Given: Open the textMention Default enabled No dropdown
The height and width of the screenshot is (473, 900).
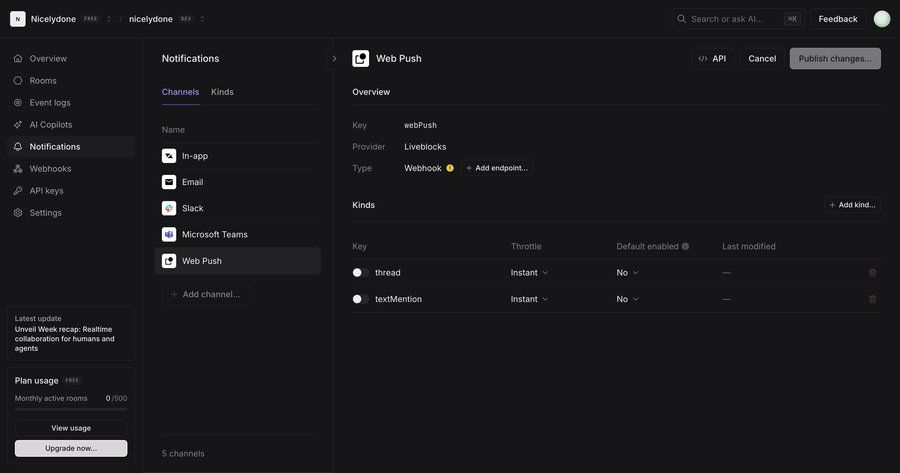Looking at the screenshot, I should (627, 299).
